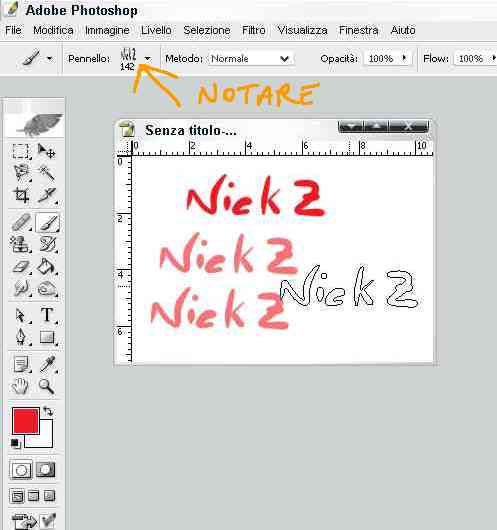Image resolution: width=497 pixels, height=530 pixels.
Task: Select the Paint Bucket tool
Action: click(x=47, y=266)
